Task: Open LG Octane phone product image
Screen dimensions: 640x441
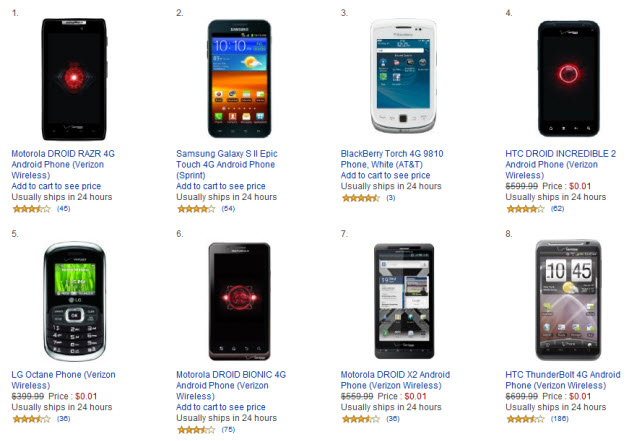Action: pos(75,301)
